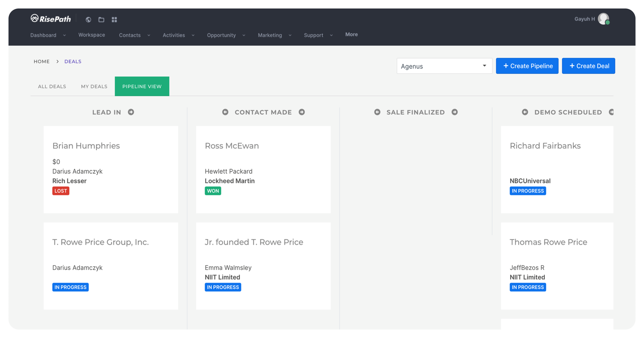Click Gayuh H profile avatar
This screenshot has height=338, width=644.
click(603, 19)
